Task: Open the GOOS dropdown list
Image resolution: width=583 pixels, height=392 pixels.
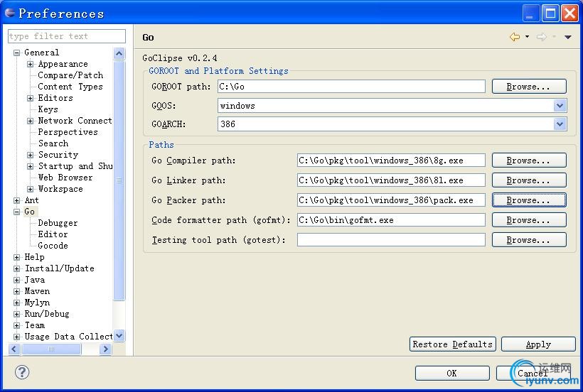Action: (x=560, y=106)
